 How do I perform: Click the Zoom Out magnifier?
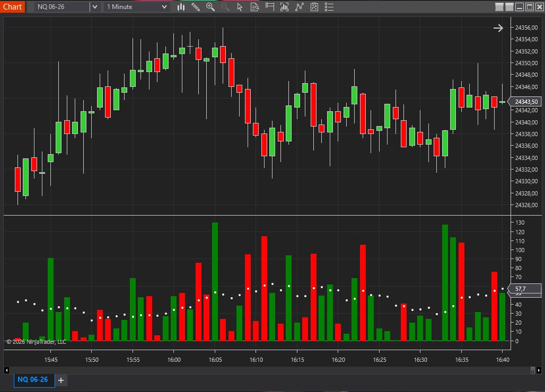pos(225,7)
